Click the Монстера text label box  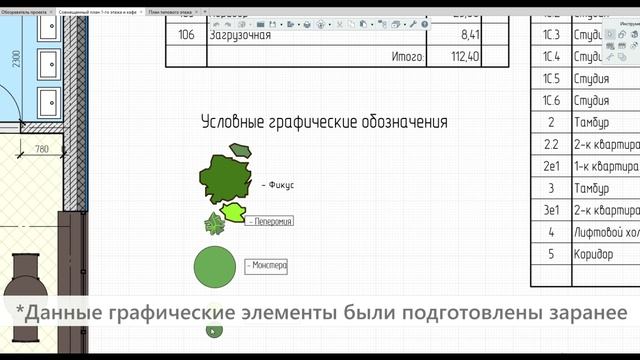(266, 266)
